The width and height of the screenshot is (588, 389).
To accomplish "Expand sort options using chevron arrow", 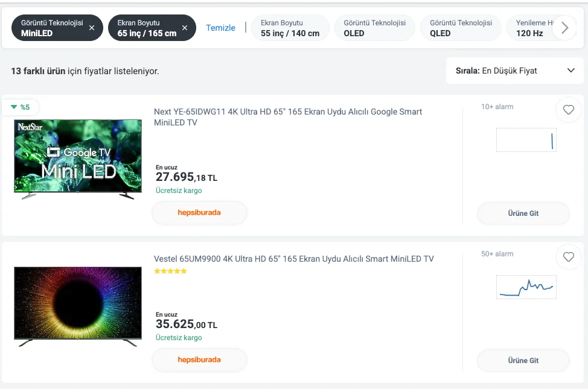I will pos(571,71).
